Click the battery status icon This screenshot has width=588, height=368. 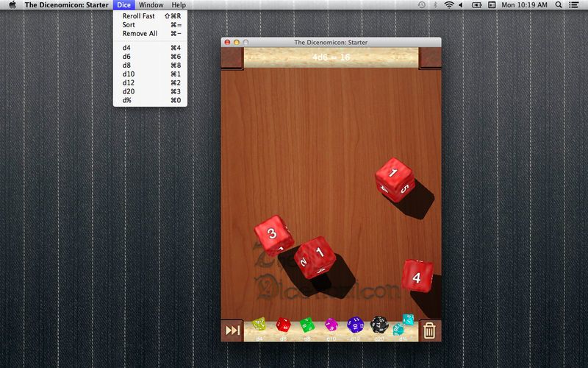[x=476, y=5]
